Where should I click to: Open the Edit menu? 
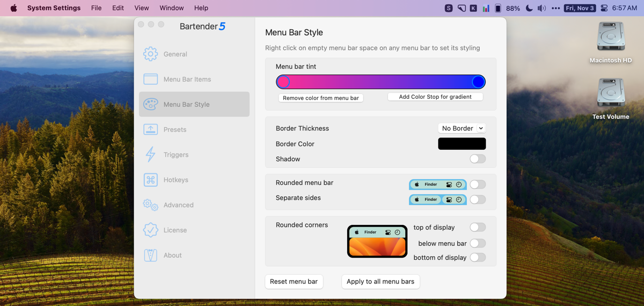(x=118, y=8)
